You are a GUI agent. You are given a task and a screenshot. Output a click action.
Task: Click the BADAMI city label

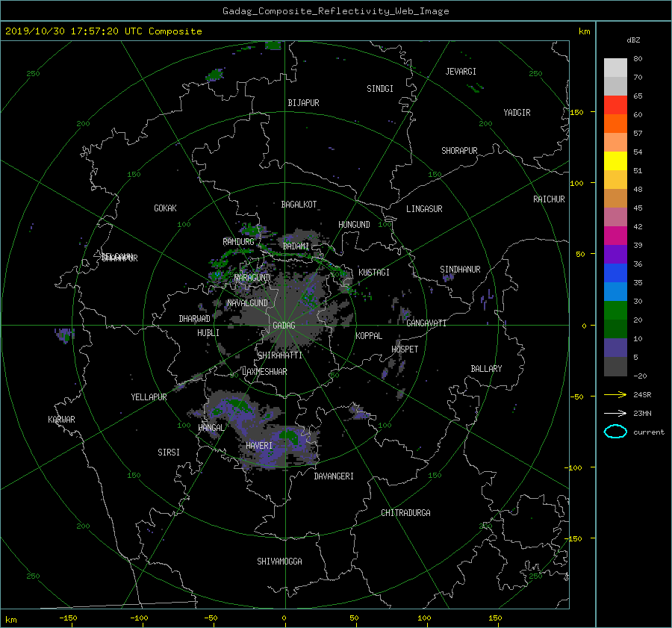click(x=296, y=246)
